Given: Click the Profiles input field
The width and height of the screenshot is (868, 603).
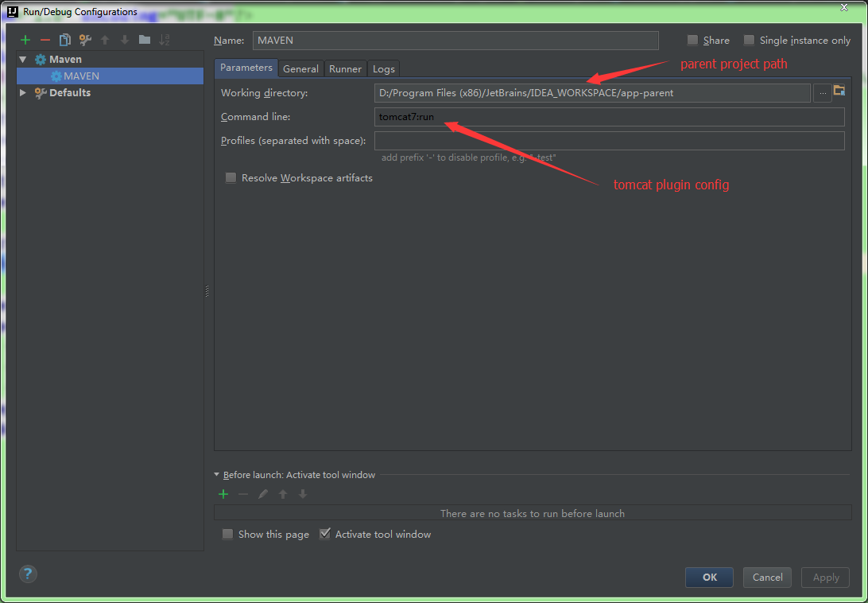Looking at the screenshot, I should click(x=610, y=141).
